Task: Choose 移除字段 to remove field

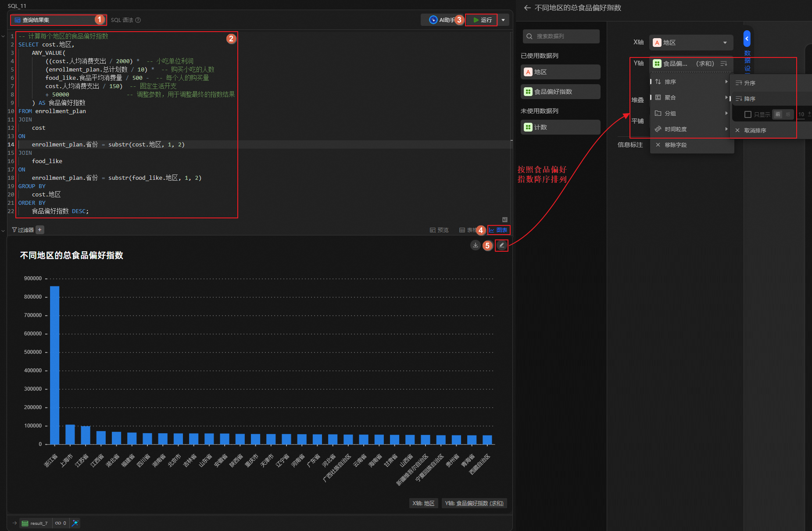Action: click(x=692, y=145)
